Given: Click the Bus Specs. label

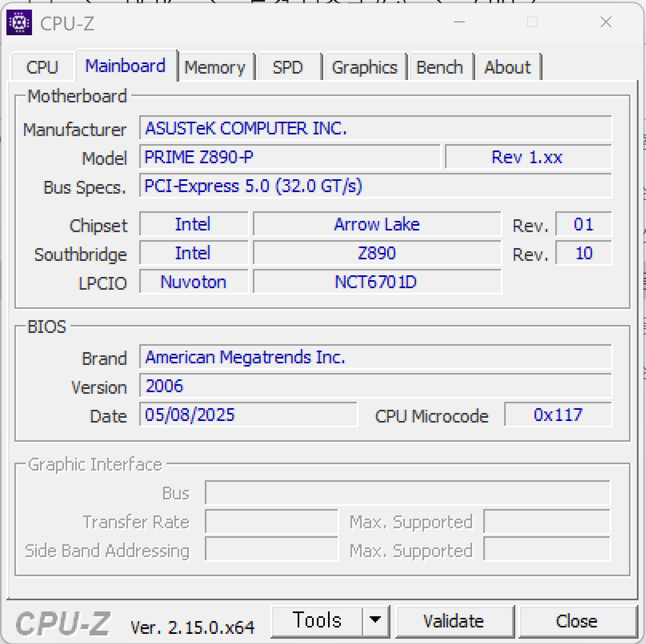Looking at the screenshot, I should tap(85, 188).
